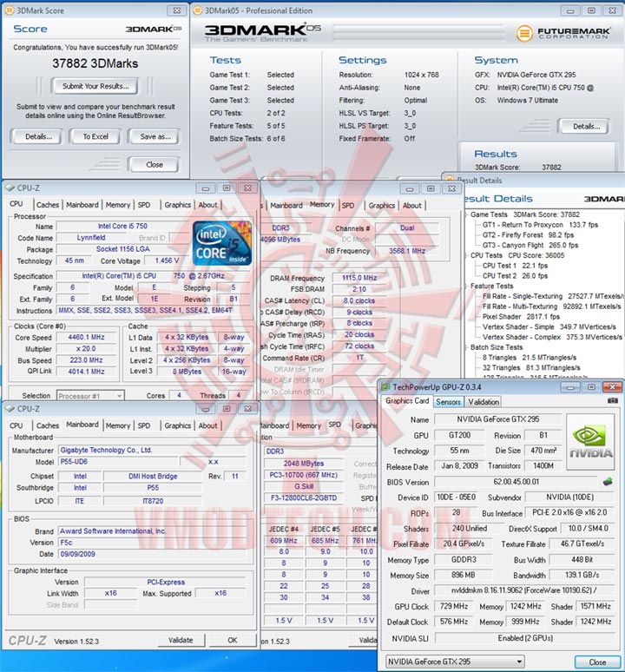Select the CPU Test 1 row
Screen dimensions: 625x672
515,266
